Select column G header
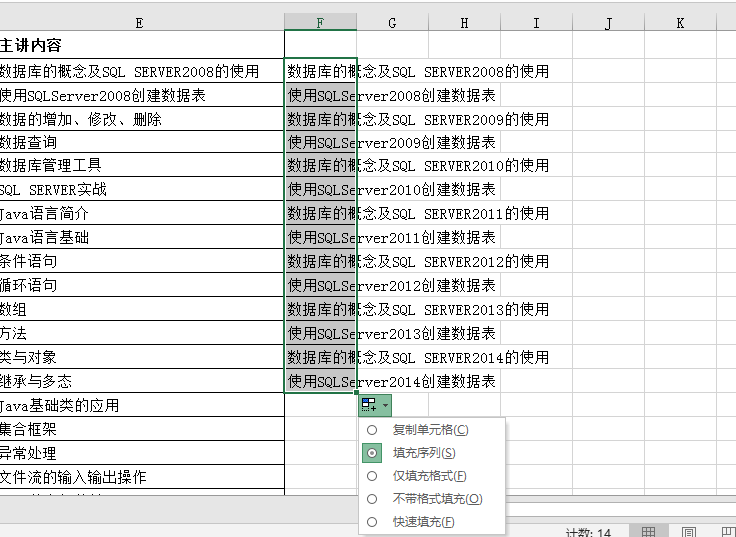This screenshot has height=537, width=736. tap(392, 23)
